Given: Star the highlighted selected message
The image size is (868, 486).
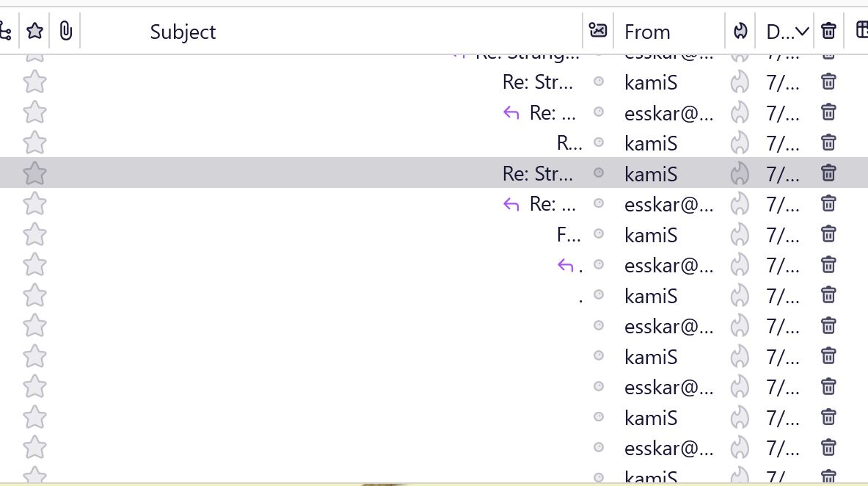Looking at the screenshot, I should click(35, 173).
